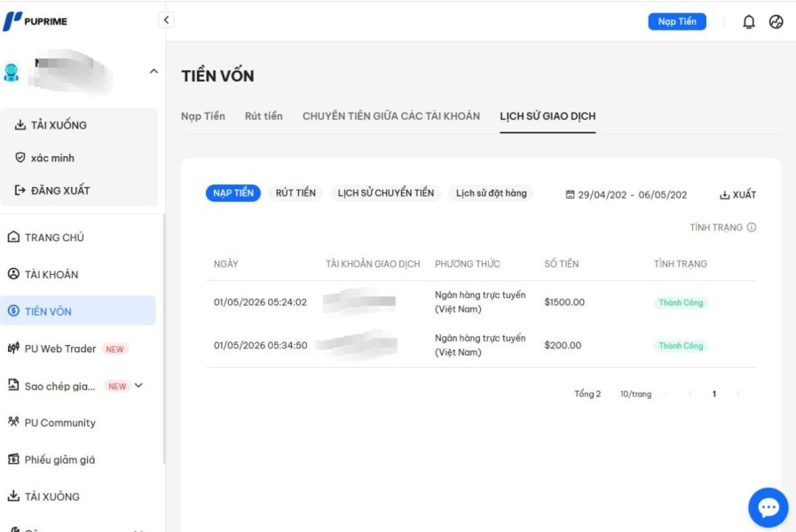Click the user avatar icon
The width and height of the screenshot is (796, 532).
click(x=12, y=72)
